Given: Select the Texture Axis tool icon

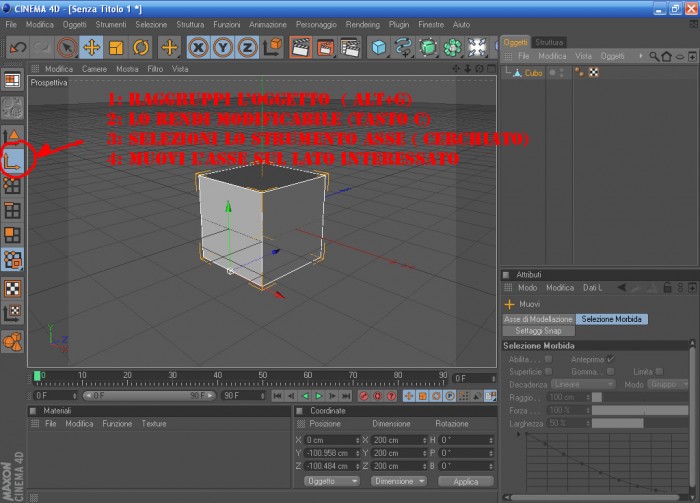Looking at the screenshot, I should (12, 313).
